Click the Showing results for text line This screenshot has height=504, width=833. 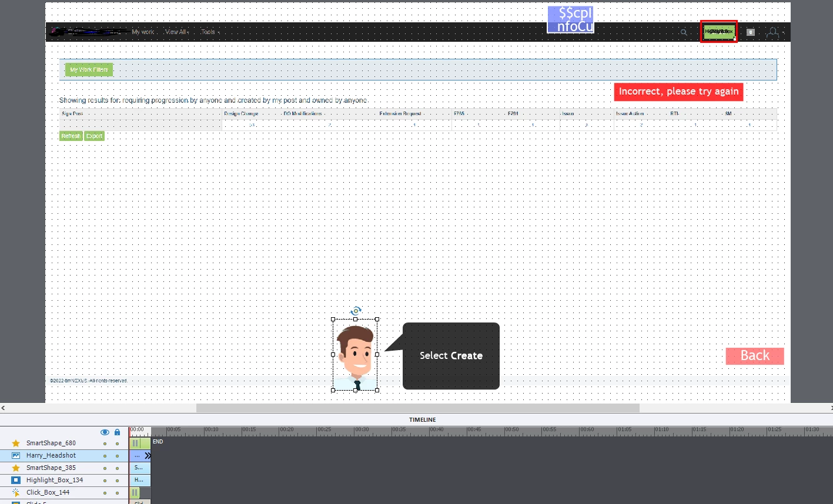click(214, 100)
